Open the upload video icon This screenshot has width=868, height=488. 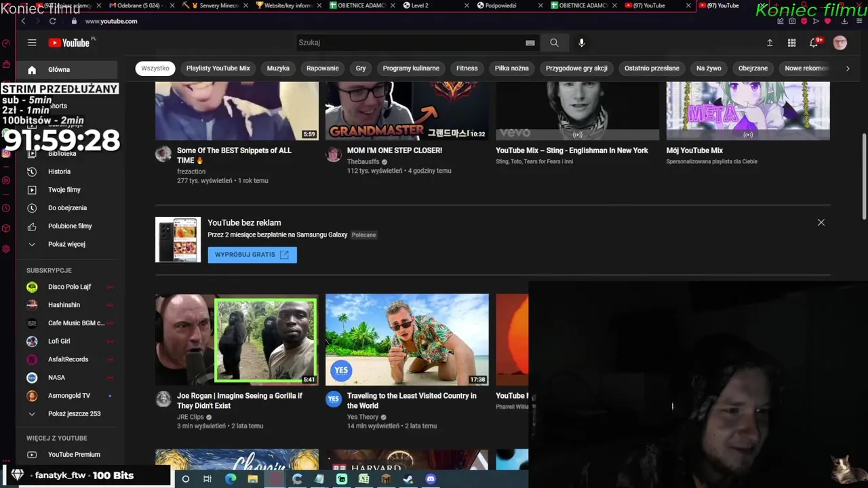[770, 43]
